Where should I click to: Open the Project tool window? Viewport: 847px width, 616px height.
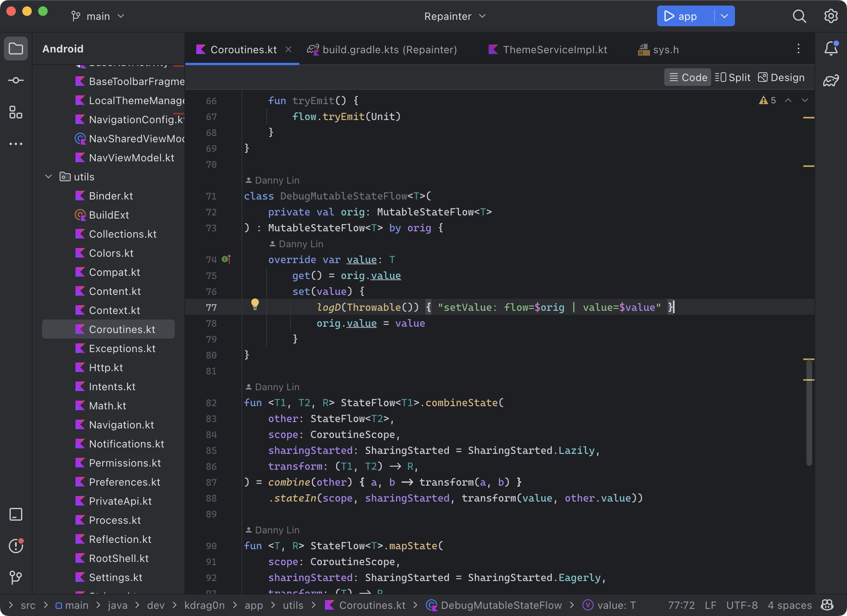pyautogui.click(x=15, y=48)
